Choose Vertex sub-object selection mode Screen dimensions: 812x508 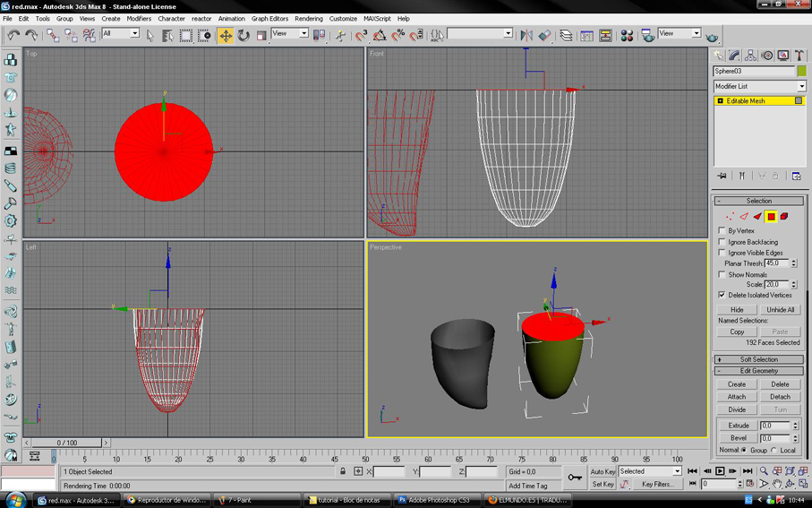pos(730,217)
